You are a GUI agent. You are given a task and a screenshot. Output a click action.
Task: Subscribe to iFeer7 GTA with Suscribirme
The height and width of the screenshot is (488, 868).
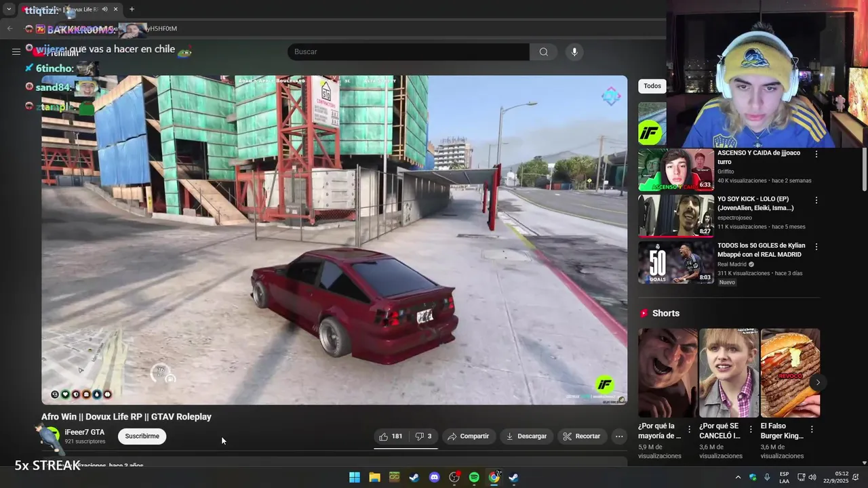(x=142, y=436)
